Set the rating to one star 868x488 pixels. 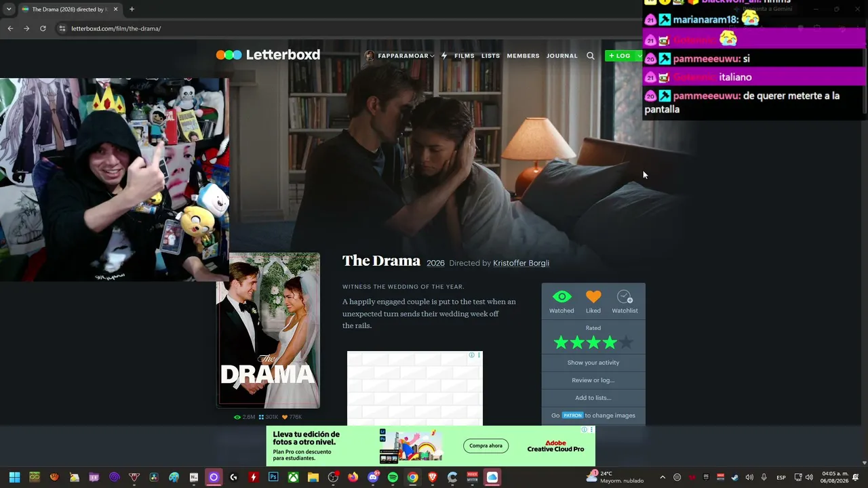pyautogui.click(x=561, y=343)
